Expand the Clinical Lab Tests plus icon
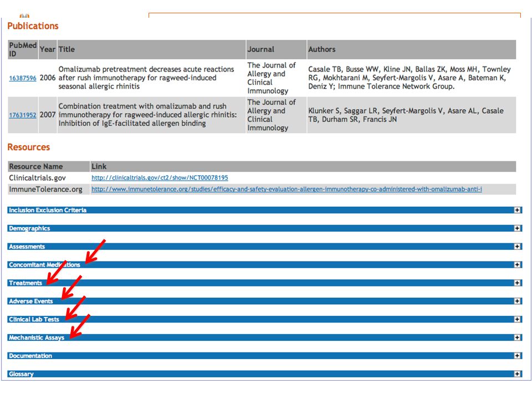The height and width of the screenshot is (399, 532). coord(517,319)
